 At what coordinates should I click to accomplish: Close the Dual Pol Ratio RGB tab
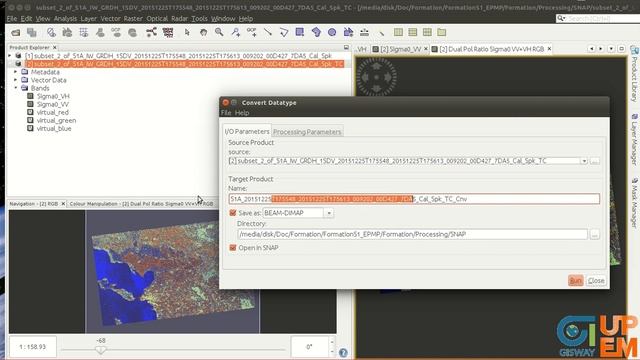click(x=549, y=49)
